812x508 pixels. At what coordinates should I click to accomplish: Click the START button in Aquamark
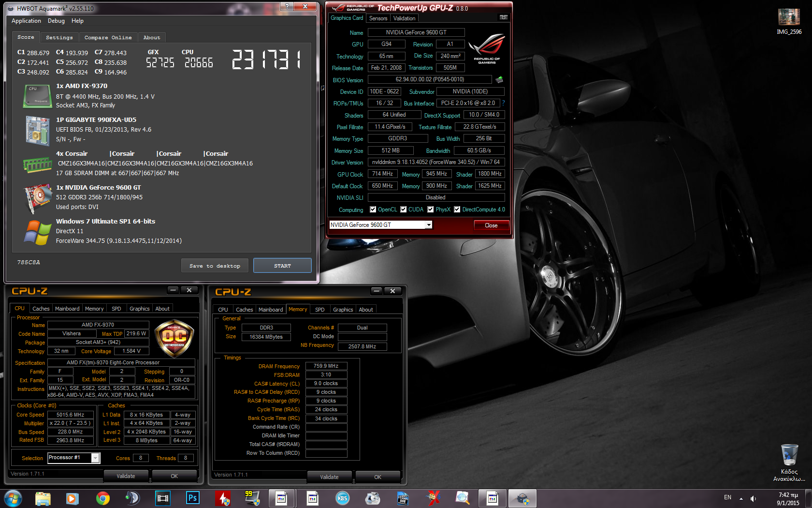[x=282, y=266]
